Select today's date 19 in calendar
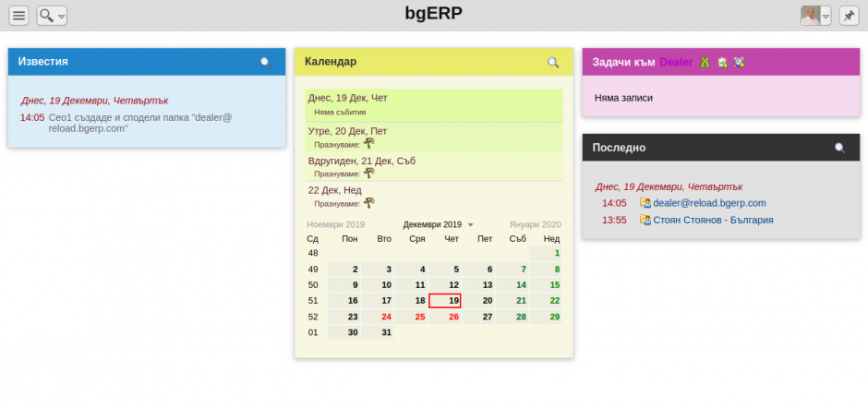 [x=445, y=301]
